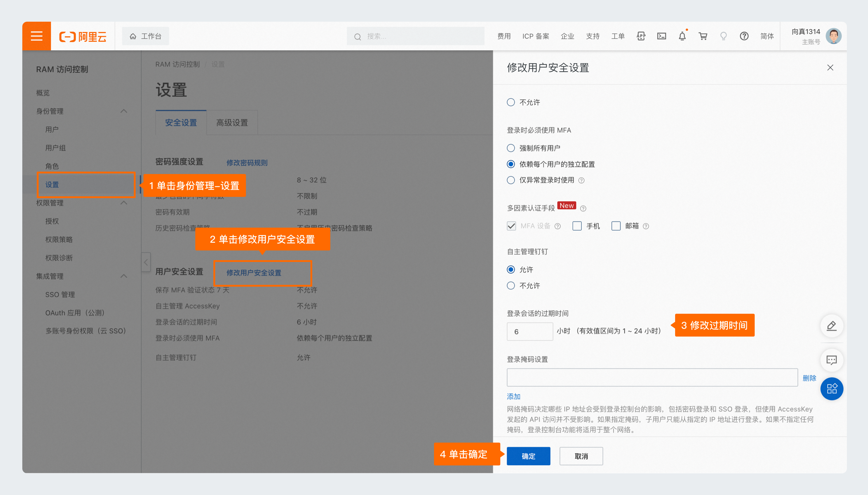This screenshot has height=495, width=868.
Task: Click the 添加 login mask link
Action: coord(514,397)
